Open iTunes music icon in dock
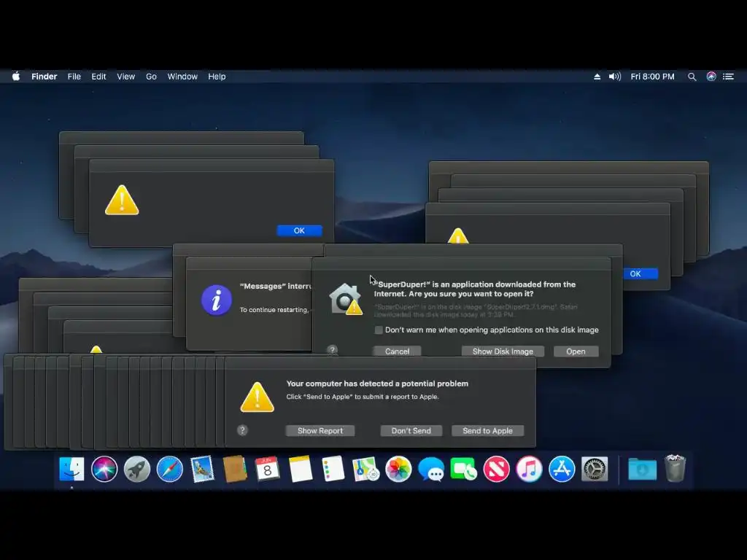The width and height of the screenshot is (747, 560). [x=529, y=469]
